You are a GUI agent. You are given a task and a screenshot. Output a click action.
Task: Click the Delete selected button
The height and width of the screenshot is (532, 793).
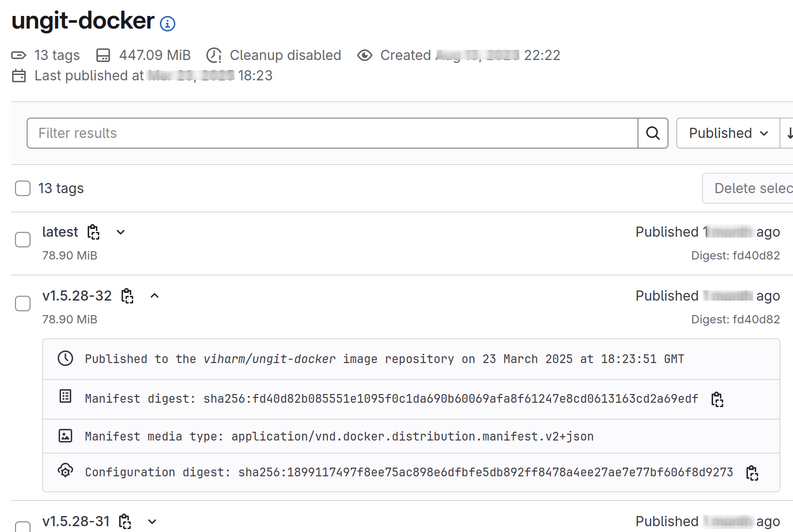tap(747, 188)
